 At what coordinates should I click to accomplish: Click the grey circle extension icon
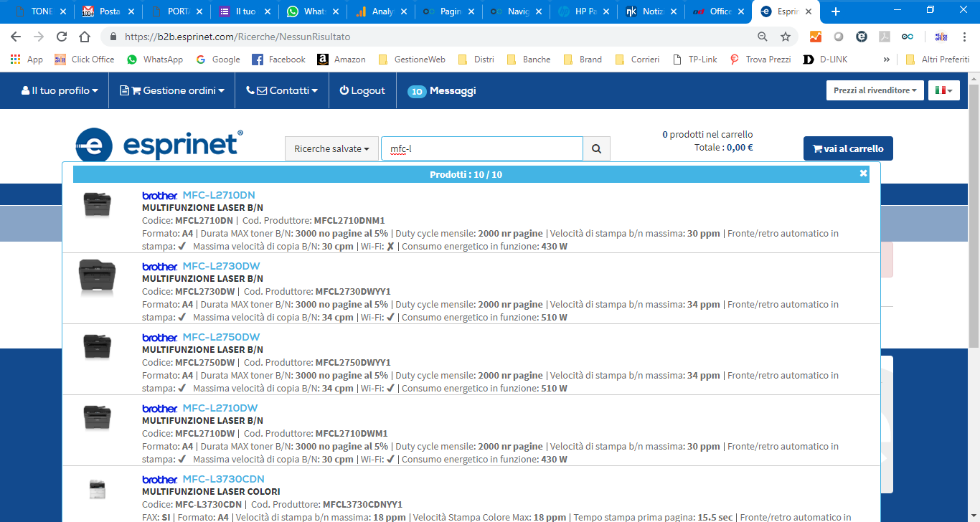click(839, 37)
